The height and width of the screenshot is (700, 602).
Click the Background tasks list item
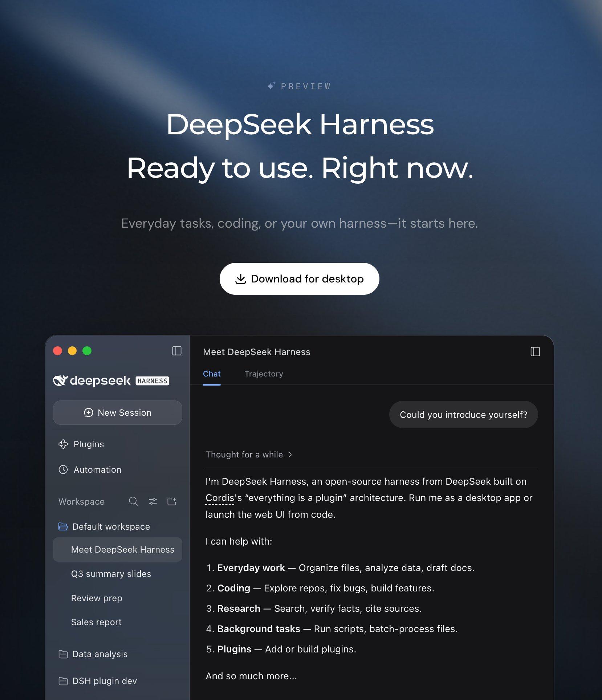(332, 629)
